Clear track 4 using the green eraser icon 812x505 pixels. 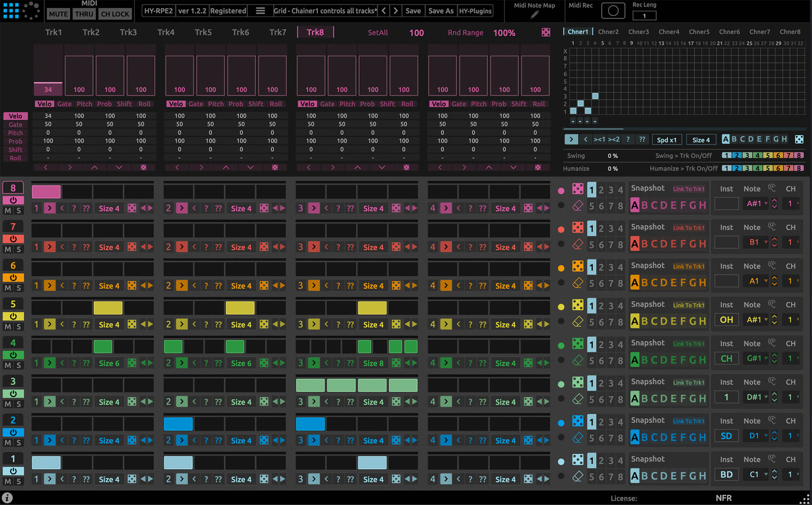[578, 360]
